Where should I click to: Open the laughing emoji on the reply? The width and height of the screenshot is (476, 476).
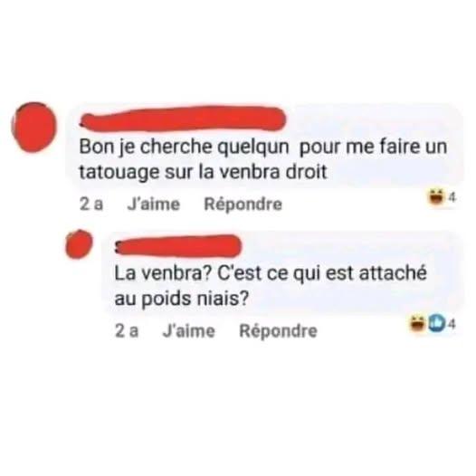[x=418, y=324]
